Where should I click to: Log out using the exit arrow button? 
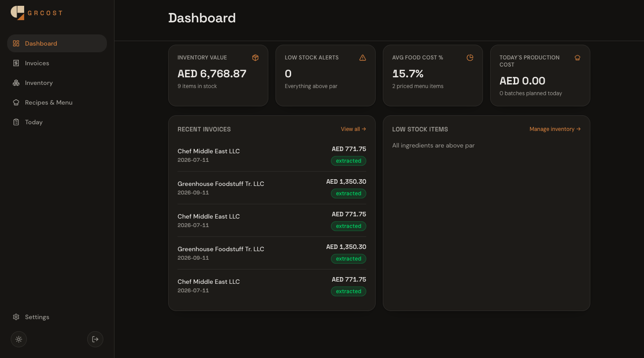click(x=95, y=339)
